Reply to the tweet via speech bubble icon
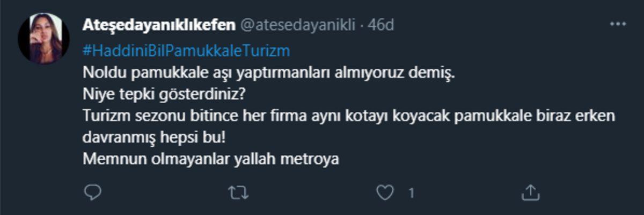644x215 pixels. coord(93,192)
